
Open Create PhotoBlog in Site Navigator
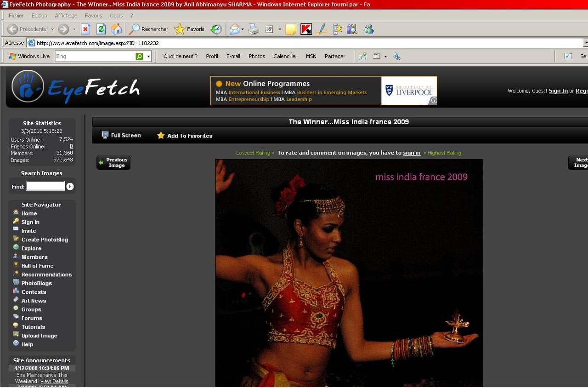tap(45, 240)
